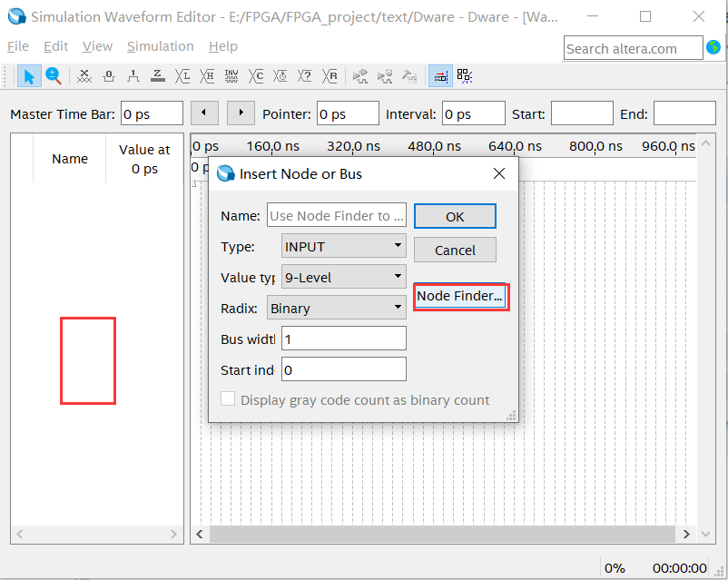Viewport: 728px width, 580px height.
Task: Expand the Value type 9-Level dropdown
Action: tap(343, 277)
